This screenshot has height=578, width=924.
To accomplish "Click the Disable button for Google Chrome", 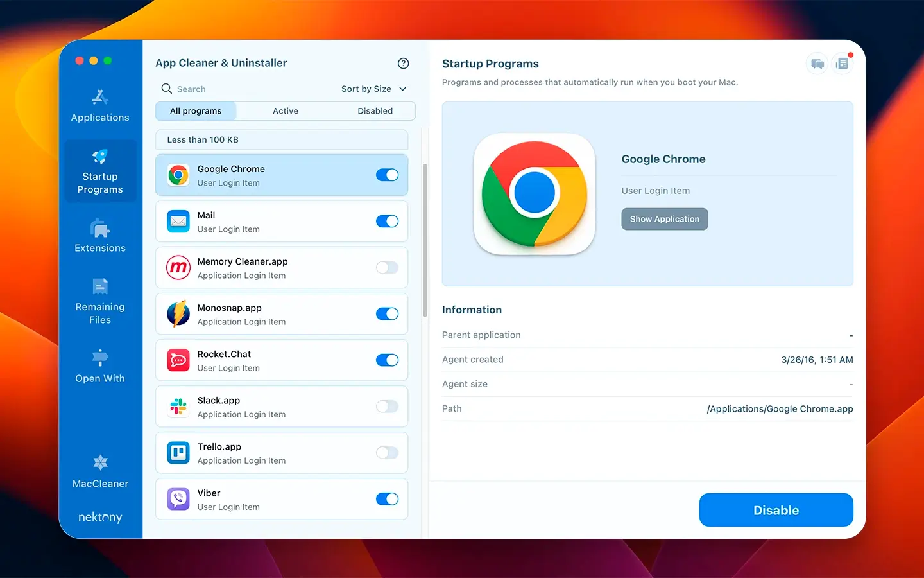I will coord(776,510).
